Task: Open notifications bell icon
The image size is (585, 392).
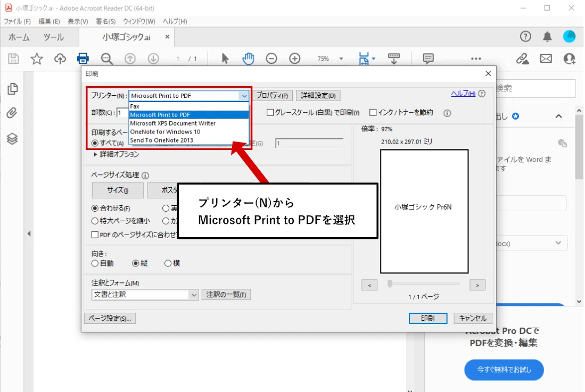Action: [x=547, y=37]
